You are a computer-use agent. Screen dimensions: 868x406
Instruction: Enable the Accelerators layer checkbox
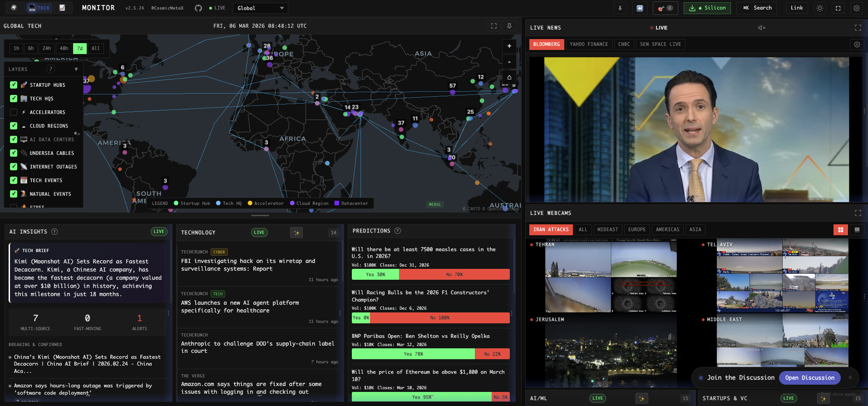coord(14,112)
